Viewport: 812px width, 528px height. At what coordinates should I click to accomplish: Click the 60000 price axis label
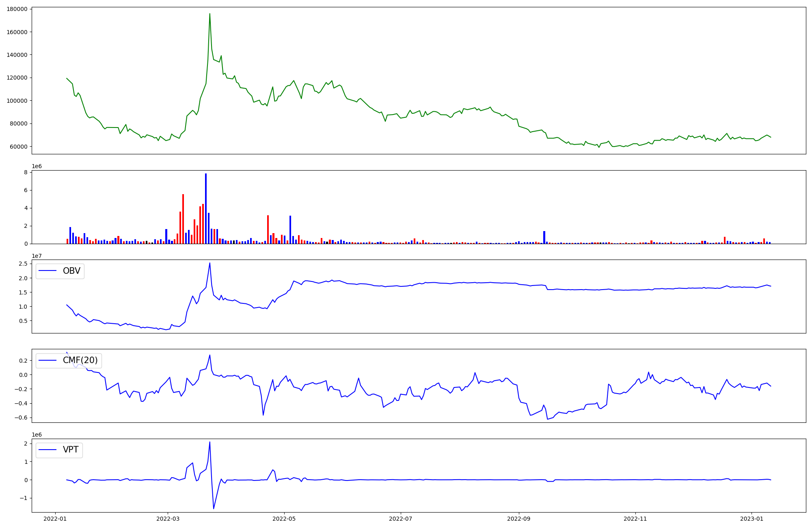pos(19,147)
